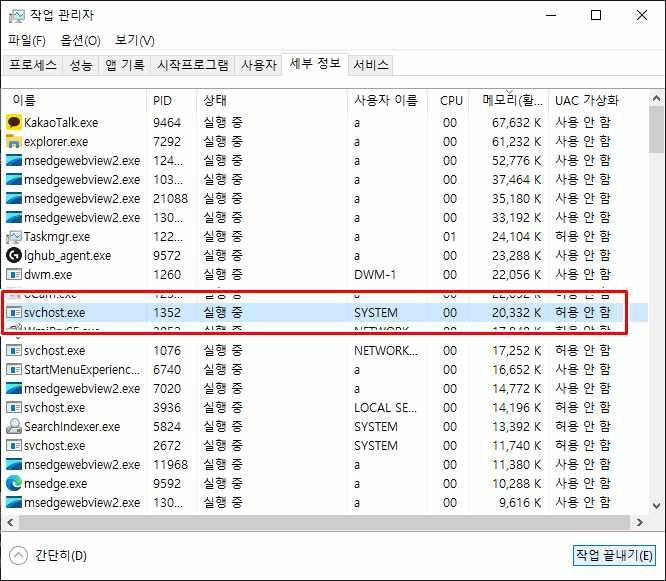Select svchost.exe row with PID 1352
This screenshot has width=666, height=581.
click(300, 313)
